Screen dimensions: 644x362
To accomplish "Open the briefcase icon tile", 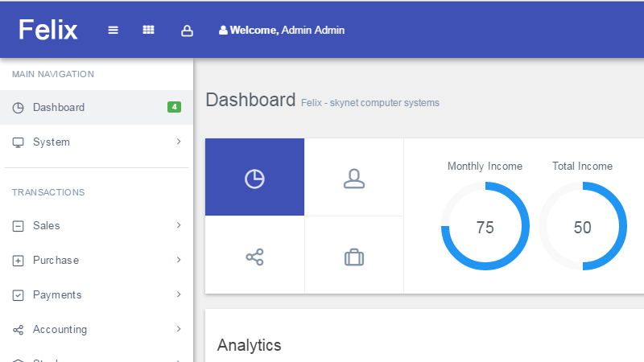I will coord(354,257).
